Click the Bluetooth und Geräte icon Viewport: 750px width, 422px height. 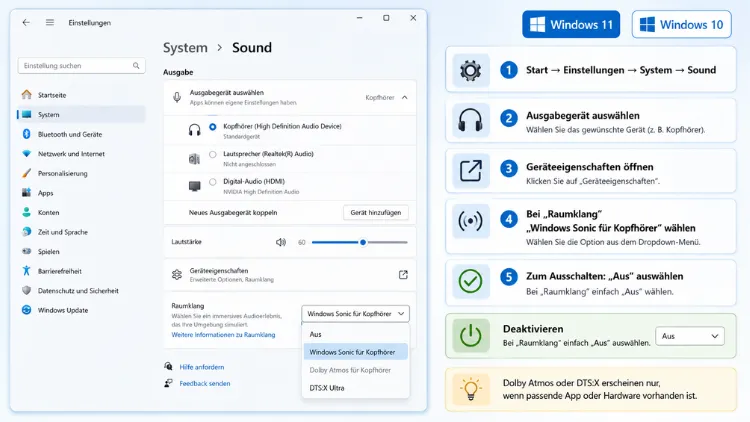tap(27, 134)
